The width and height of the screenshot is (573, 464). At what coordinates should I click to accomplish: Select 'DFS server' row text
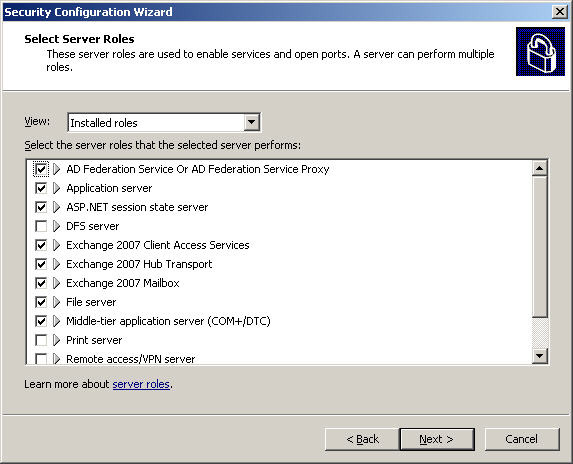coord(92,226)
